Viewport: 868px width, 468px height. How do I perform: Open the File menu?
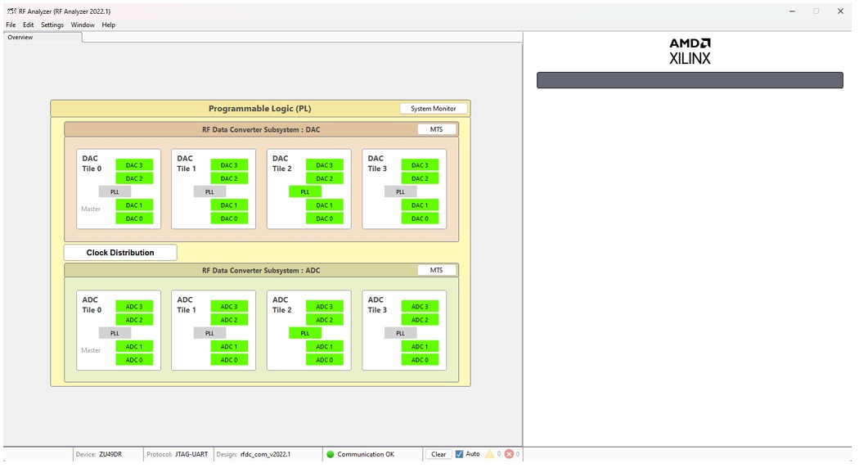pos(11,25)
